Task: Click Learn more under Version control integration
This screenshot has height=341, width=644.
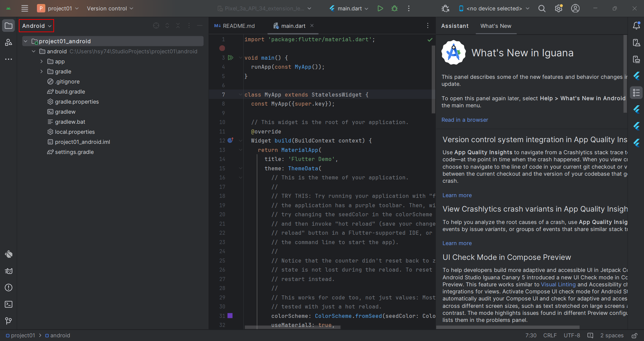Action: 457,195
